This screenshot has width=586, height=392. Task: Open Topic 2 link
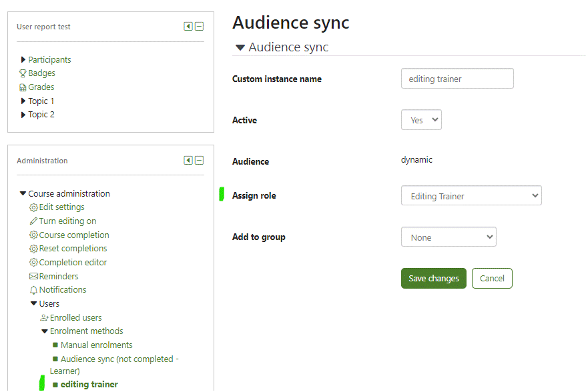coord(41,115)
